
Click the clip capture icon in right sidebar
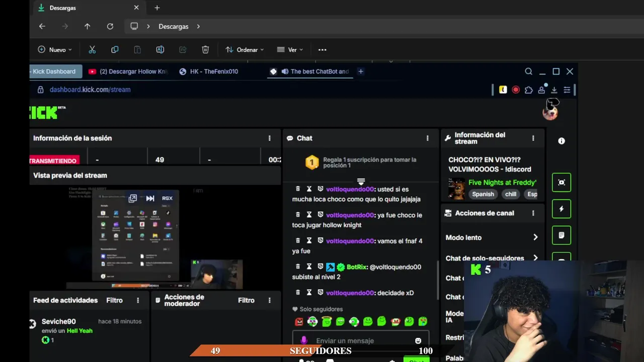561,183
